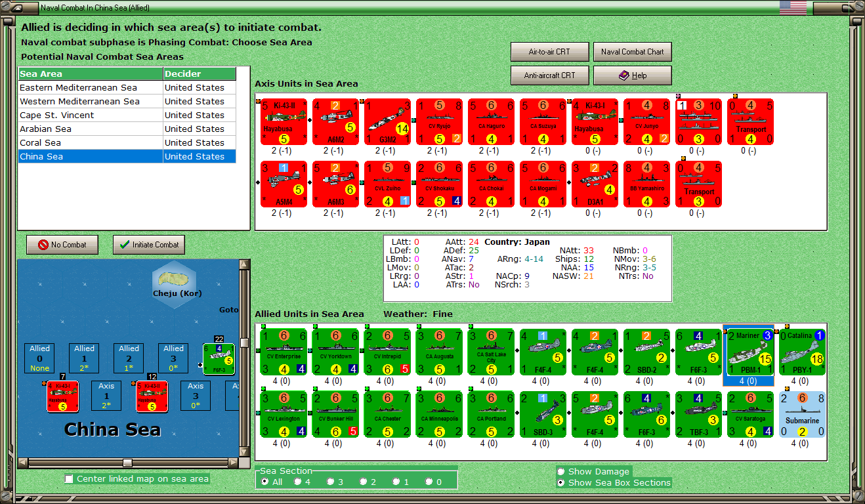Select the A5M4 fighter counter
This screenshot has width=865, height=504.
[284, 184]
